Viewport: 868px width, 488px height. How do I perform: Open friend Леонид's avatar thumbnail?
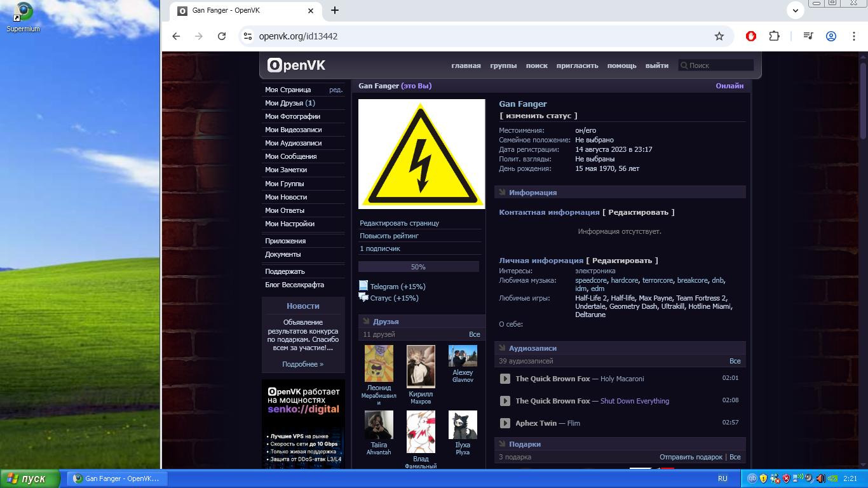[379, 363]
